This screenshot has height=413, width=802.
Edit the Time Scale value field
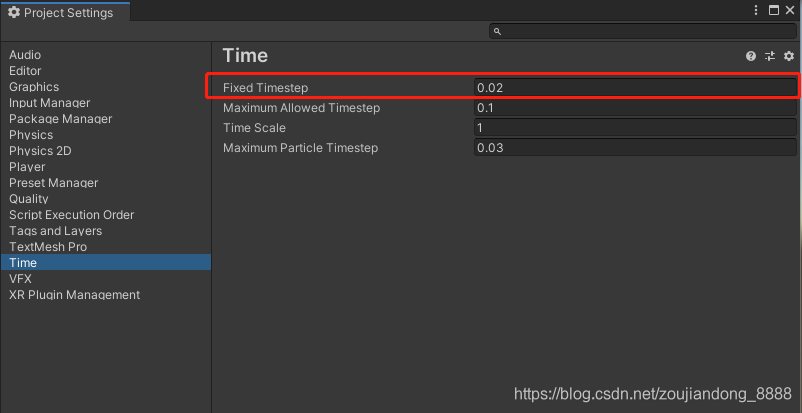(x=635, y=128)
